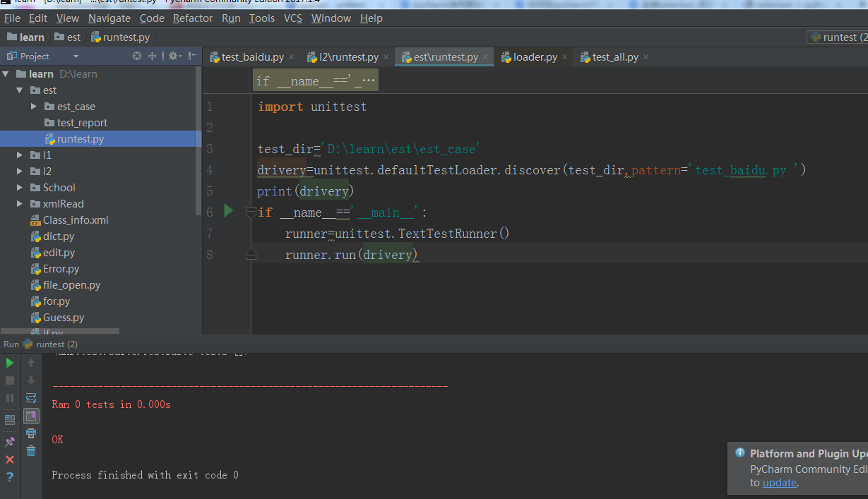Click the est breadcrumb in navigation bar
The height and width of the screenshot is (499, 868).
pyautogui.click(x=68, y=37)
